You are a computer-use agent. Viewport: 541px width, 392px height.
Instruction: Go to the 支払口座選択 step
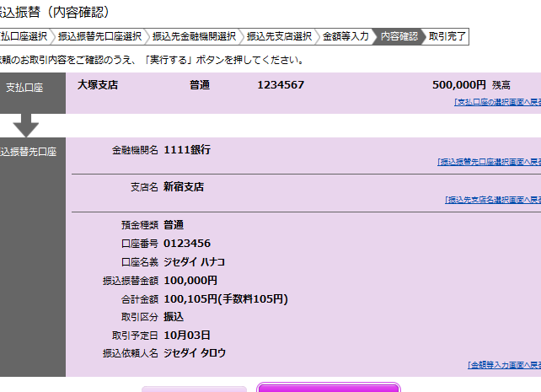(x=24, y=36)
